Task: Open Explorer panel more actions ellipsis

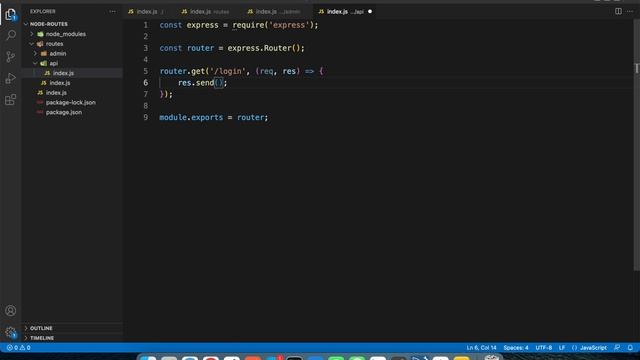Action: click(x=112, y=11)
